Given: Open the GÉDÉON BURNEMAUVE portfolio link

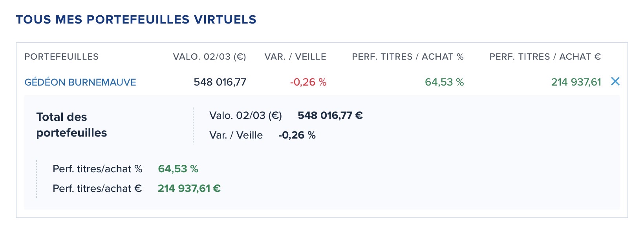Looking at the screenshot, I should coord(80,82).
